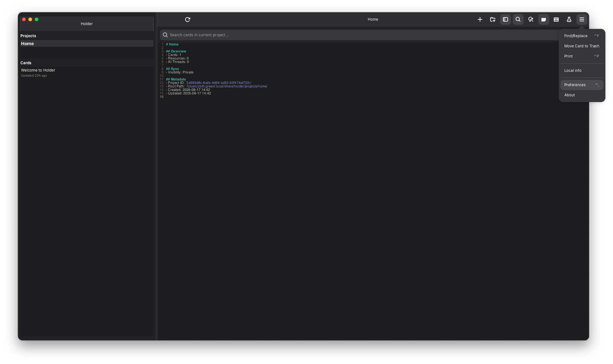Open the Welcome to Holder card

tap(87, 72)
